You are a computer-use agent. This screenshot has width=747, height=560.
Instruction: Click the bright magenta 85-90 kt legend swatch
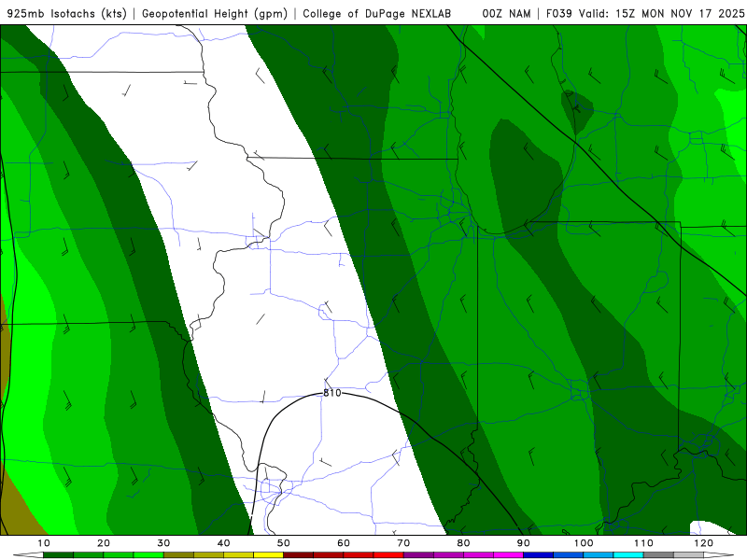(x=508, y=555)
